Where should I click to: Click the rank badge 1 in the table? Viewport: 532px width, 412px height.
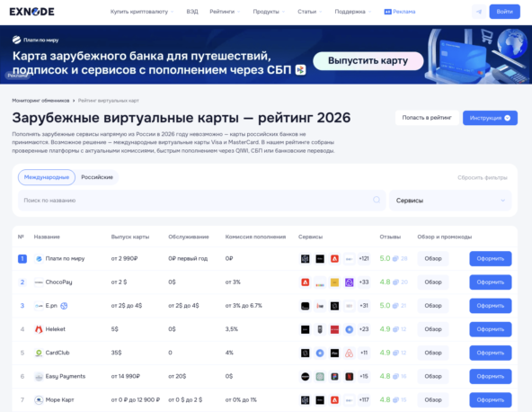click(22, 259)
